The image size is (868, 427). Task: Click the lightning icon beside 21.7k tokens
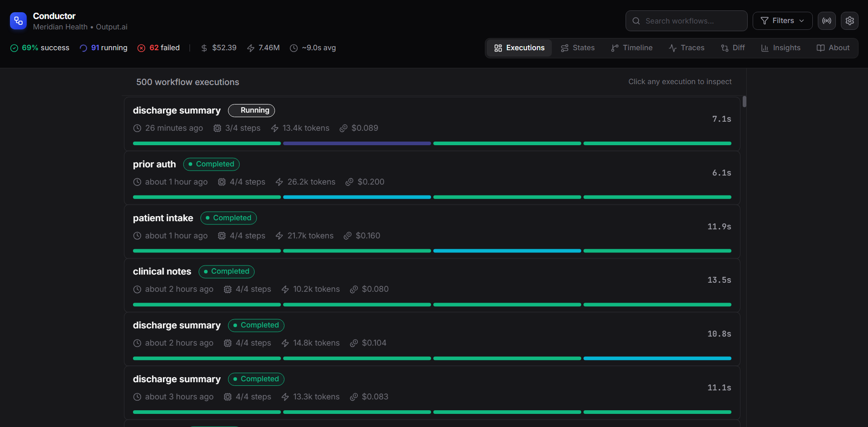point(280,236)
